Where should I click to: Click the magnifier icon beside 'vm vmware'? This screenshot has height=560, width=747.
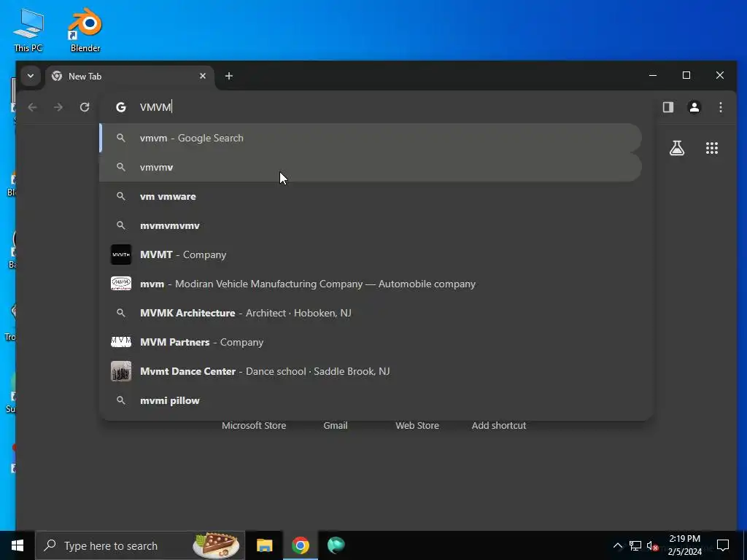(x=121, y=196)
